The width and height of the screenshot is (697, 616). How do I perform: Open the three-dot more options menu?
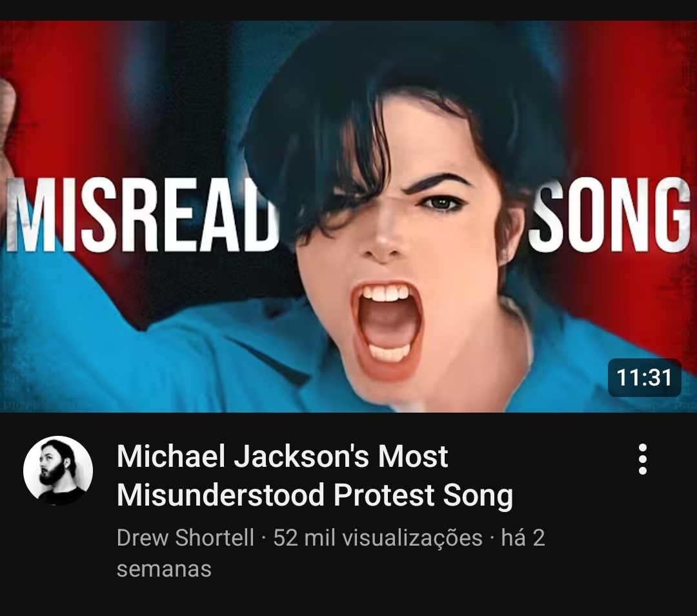pos(642,459)
